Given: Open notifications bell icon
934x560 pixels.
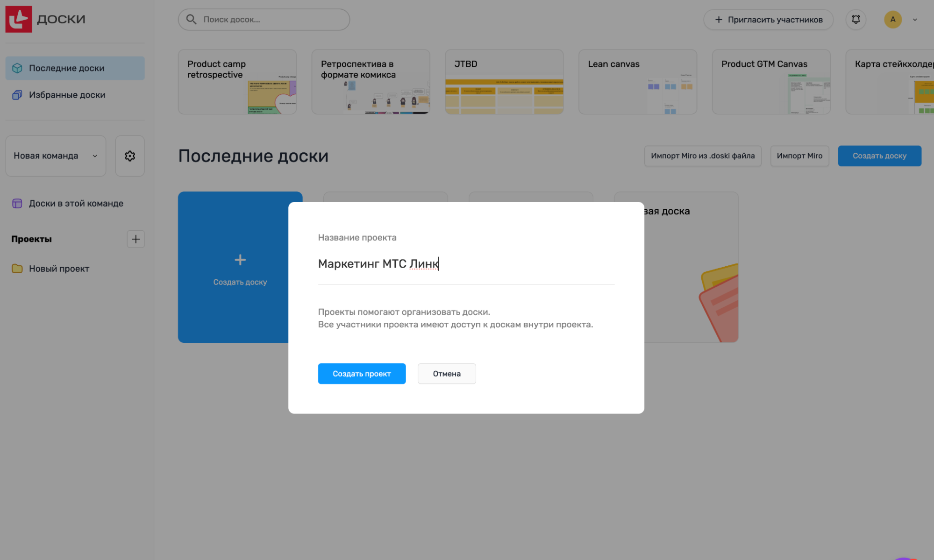Looking at the screenshot, I should pos(856,19).
